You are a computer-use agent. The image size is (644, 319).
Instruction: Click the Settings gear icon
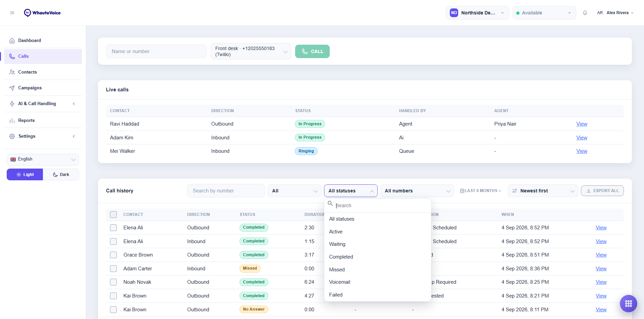point(12,136)
